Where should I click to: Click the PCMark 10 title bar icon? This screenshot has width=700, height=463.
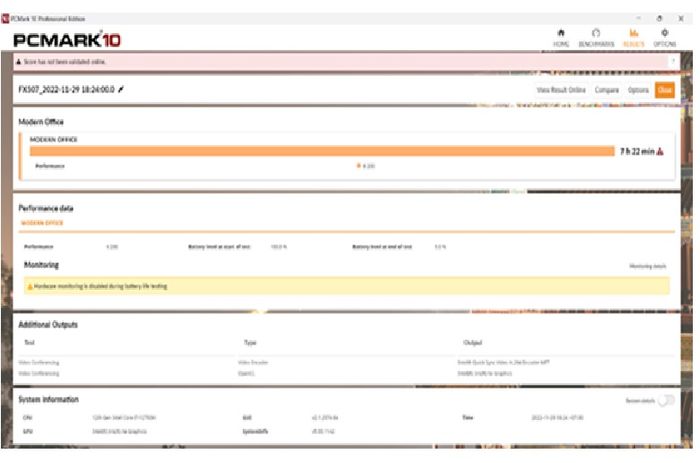(5, 18)
